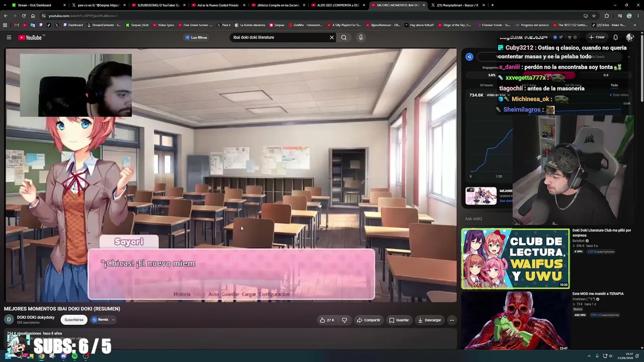Open the Chrome profile avatar
Viewport: 644px width, 362px height.
tap(629, 16)
